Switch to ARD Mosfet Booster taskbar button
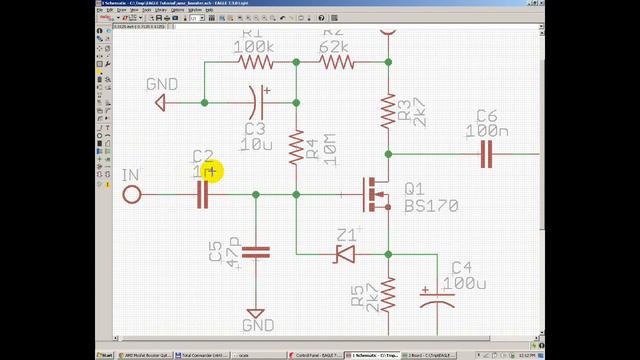 tap(145, 356)
